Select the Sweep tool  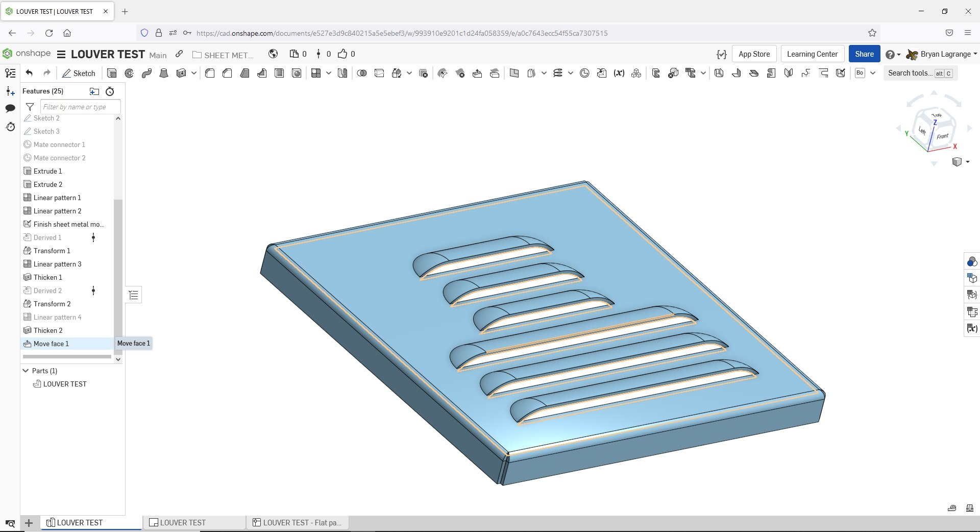pyautogui.click(x=146, y=74)
